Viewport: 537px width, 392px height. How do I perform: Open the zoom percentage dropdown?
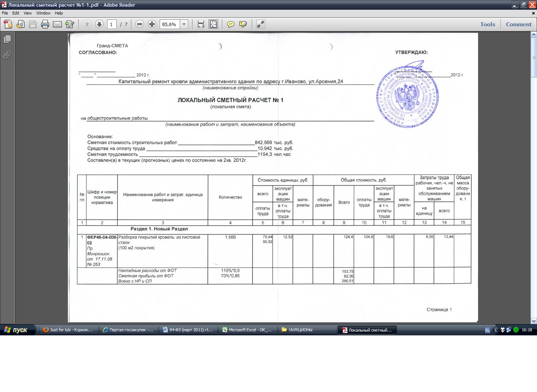[x=184, y=25]
